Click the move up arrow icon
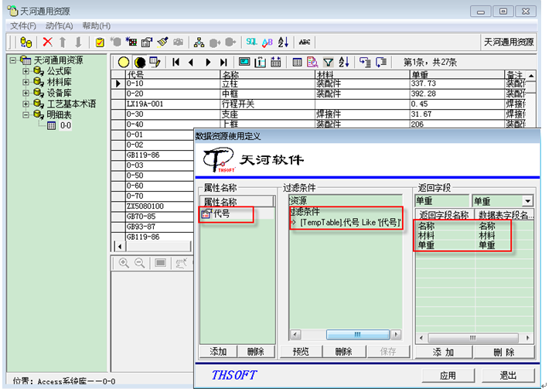 coord(63,43)
